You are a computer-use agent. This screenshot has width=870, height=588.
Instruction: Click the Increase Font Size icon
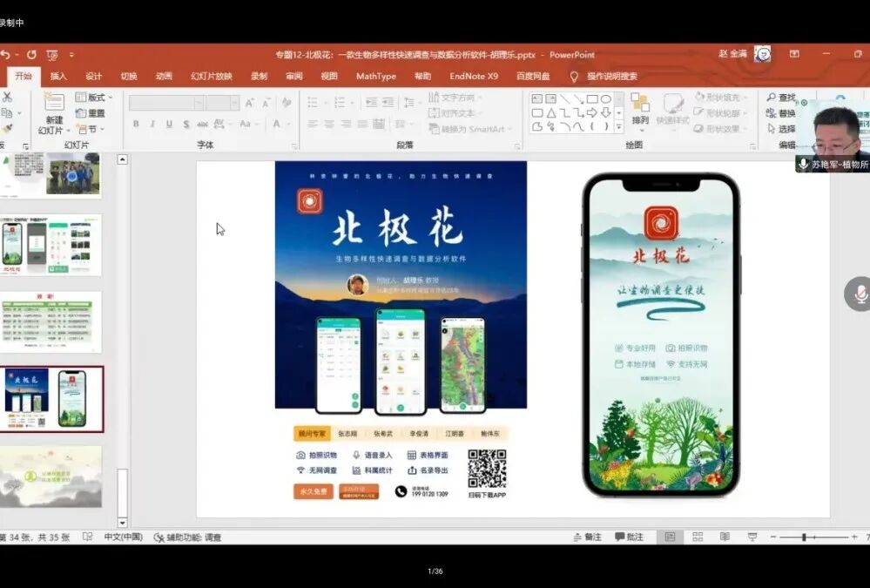[250, 103]
